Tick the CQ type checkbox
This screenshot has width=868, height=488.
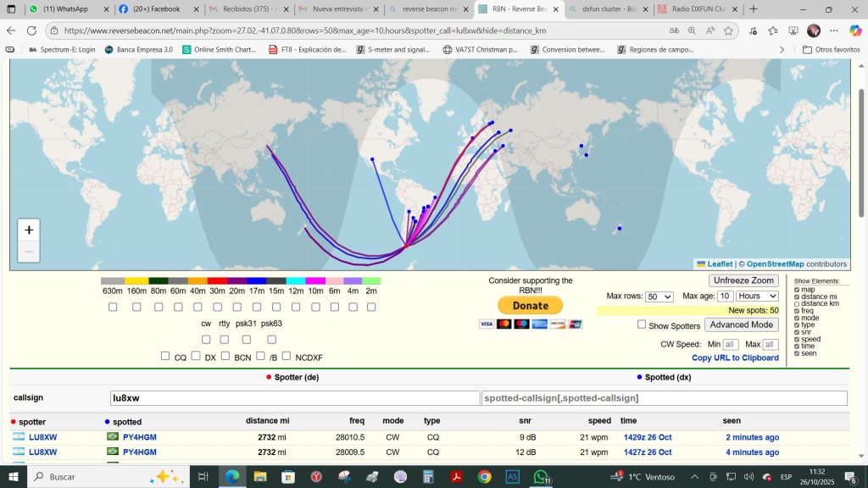(x=165, y=357)
